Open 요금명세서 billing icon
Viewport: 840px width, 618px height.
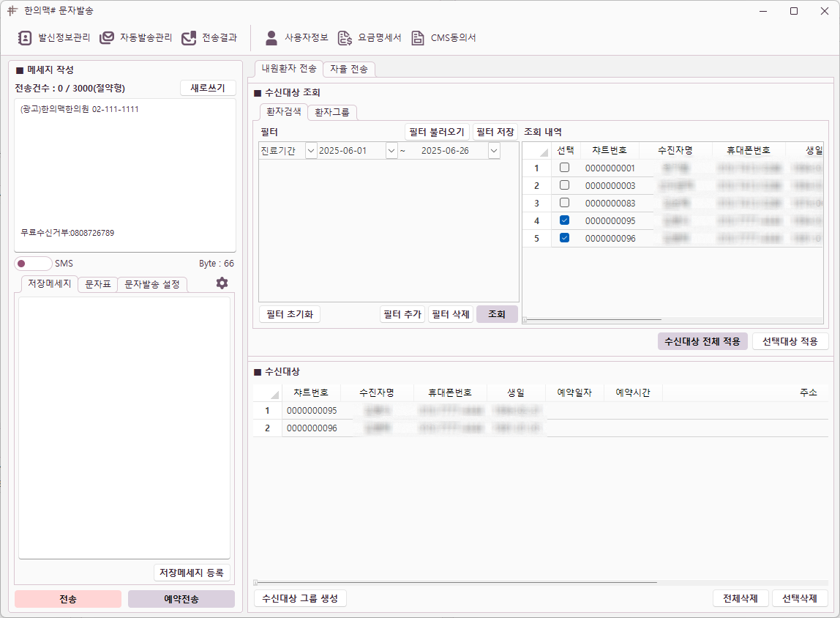[345, 37]
